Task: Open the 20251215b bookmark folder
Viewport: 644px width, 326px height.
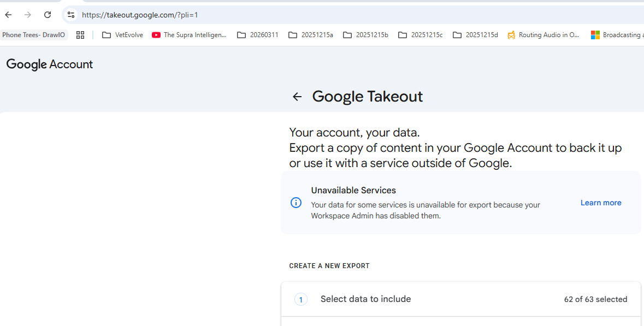Action: point(365,35)
